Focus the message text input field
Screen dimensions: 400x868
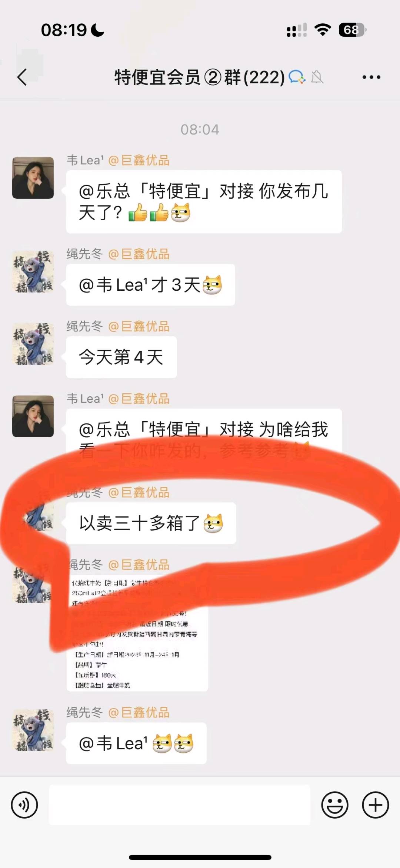[x=180, y=805]
